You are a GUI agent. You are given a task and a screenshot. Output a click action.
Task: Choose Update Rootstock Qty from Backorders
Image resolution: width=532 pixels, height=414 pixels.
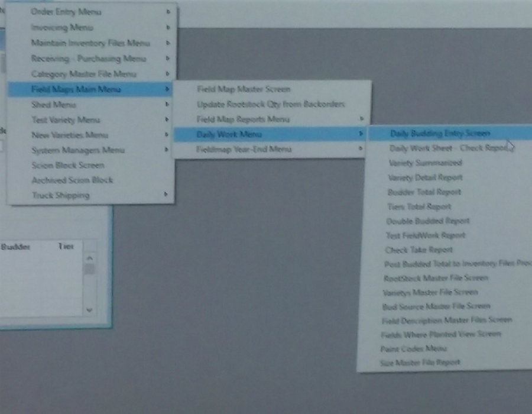(x=270, y=104)
